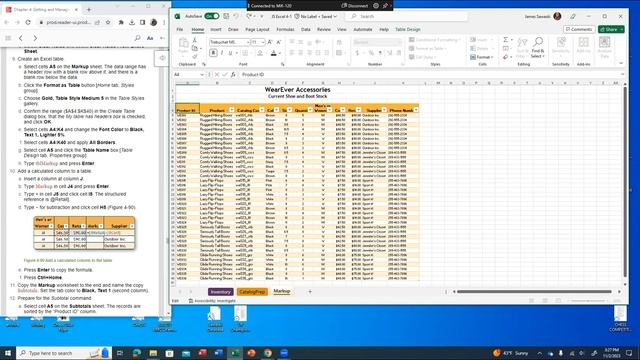Switch to the Insert ribbon tab

tap(216, 29)
